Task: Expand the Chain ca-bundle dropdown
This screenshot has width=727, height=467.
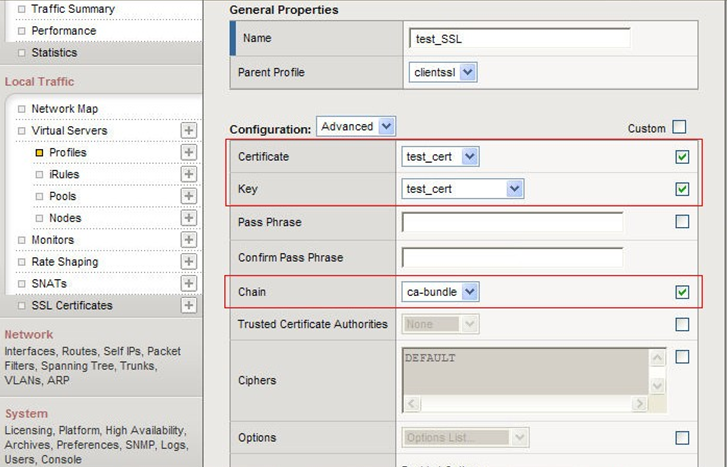Action: pos(441,292)
